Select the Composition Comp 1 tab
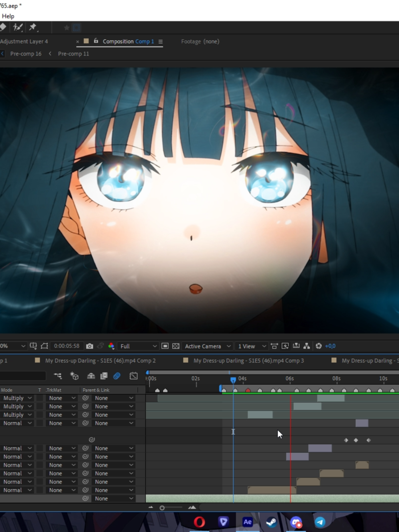 tap(128, 41)
